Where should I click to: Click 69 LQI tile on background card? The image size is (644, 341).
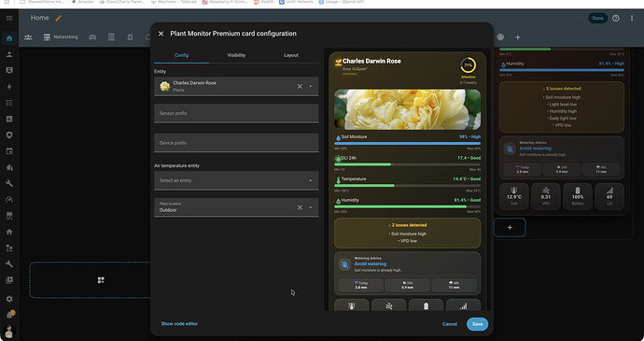coord(609,196)
